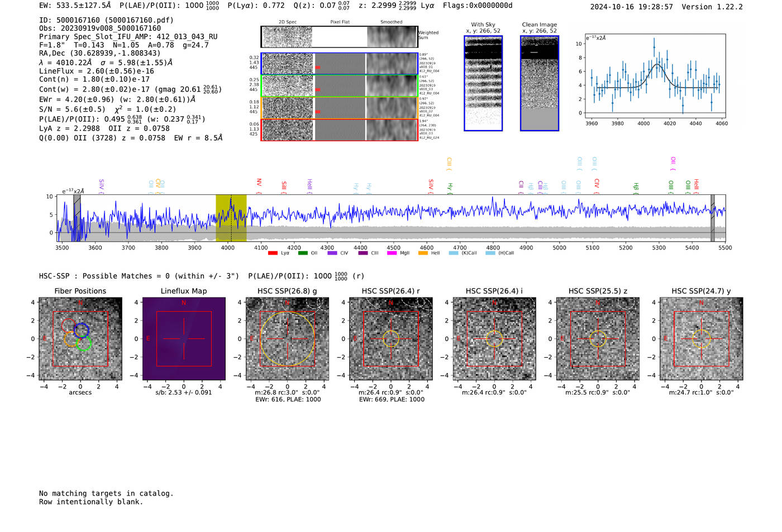Click the large yellow aperture in g-band image

(287, 339)
